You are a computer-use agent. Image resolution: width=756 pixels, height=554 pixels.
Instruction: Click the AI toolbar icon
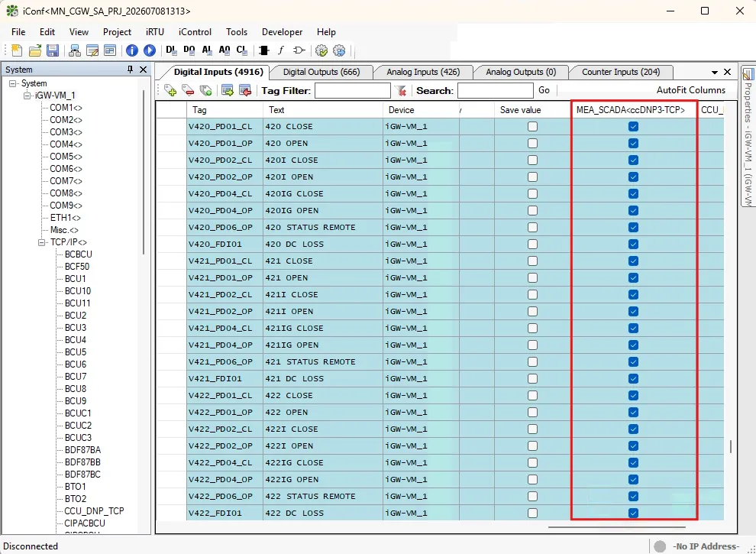click(207, 50)
